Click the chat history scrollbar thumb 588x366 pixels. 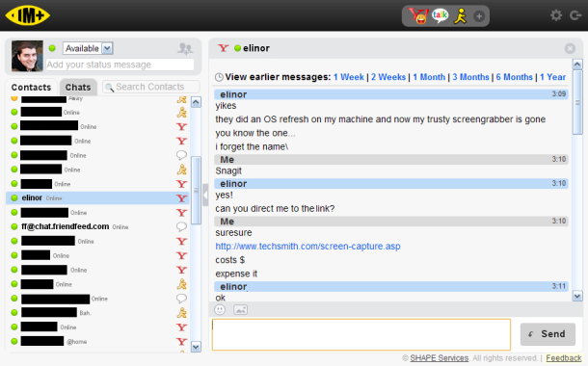coord(577,102)
